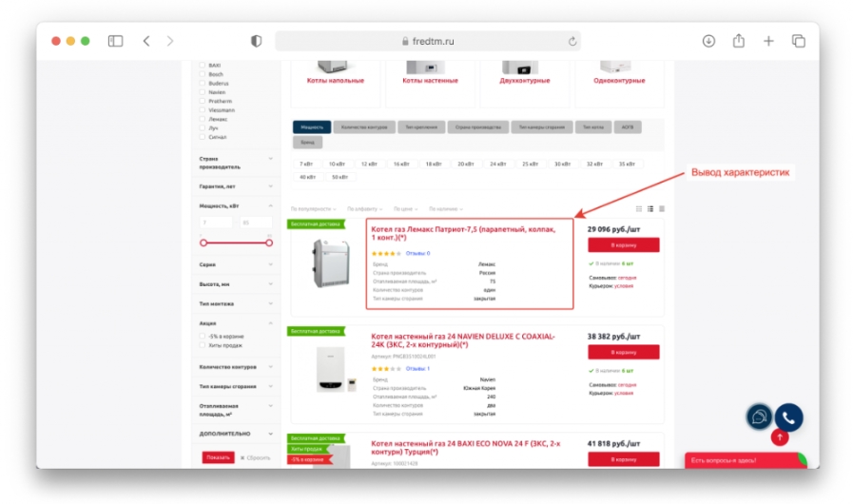Open the 'Есть вопросы-я здесь!' chat bar
This screenshot has width=853, height=504.
(x=746, y=460)
